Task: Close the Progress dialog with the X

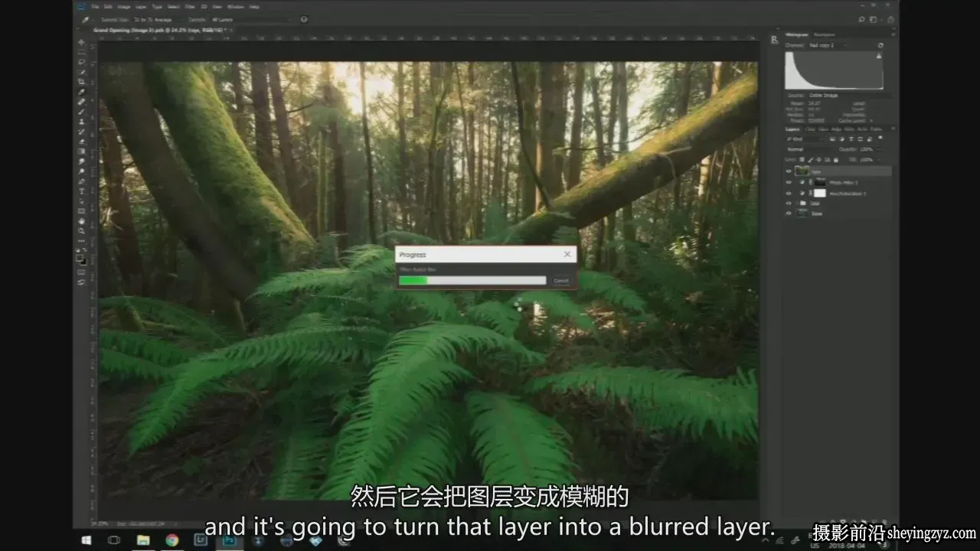Action: 567,254
